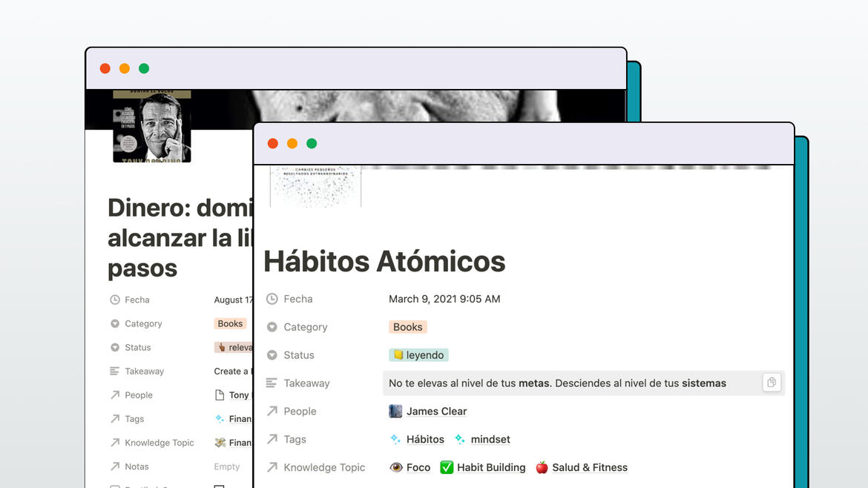Viewport: 868px width, 488px height.
Task: Click the Knowledge Topic arrow icon
Action: [x=271, y=467]
